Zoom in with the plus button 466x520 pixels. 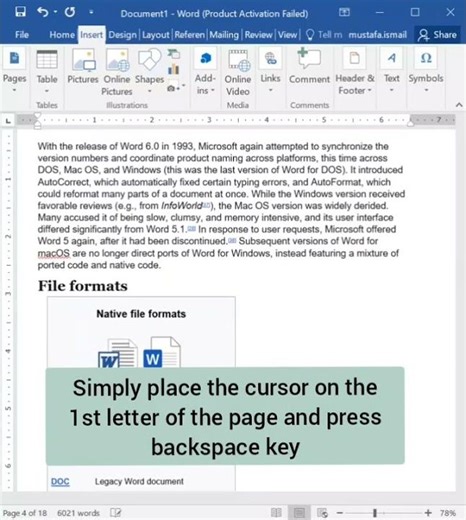point(428,513)
